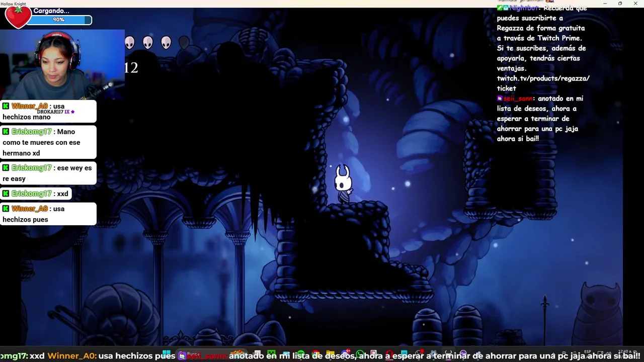The width and height of the screenshot is (644, 362).
Task: Click the purple badge icon in bottom ticker
Action: tap(182, 356)
